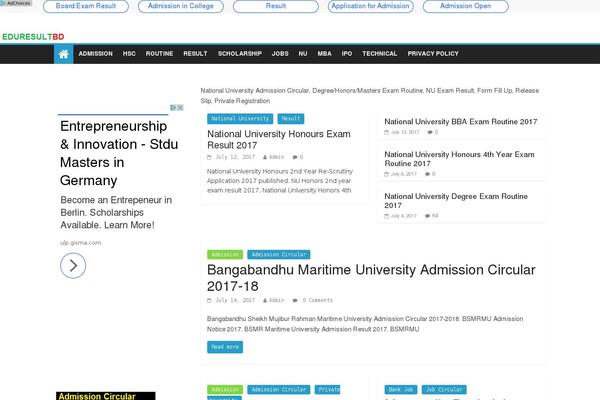Click the Board Exam Result ad button
Screen dimensions: 600x400
(86, 6)
